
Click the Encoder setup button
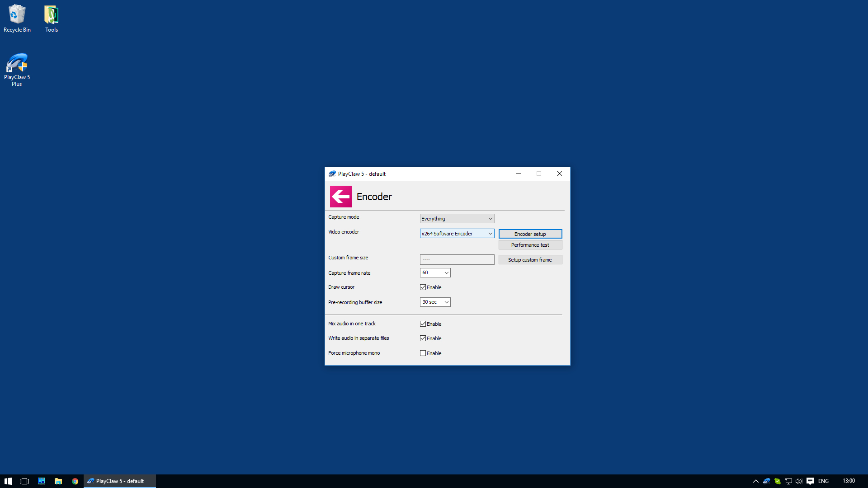[530, 234]
